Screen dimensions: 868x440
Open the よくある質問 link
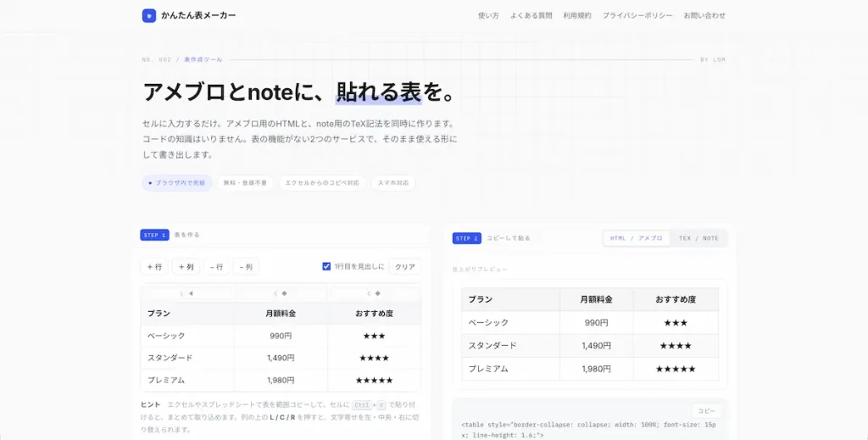[531, 15]
